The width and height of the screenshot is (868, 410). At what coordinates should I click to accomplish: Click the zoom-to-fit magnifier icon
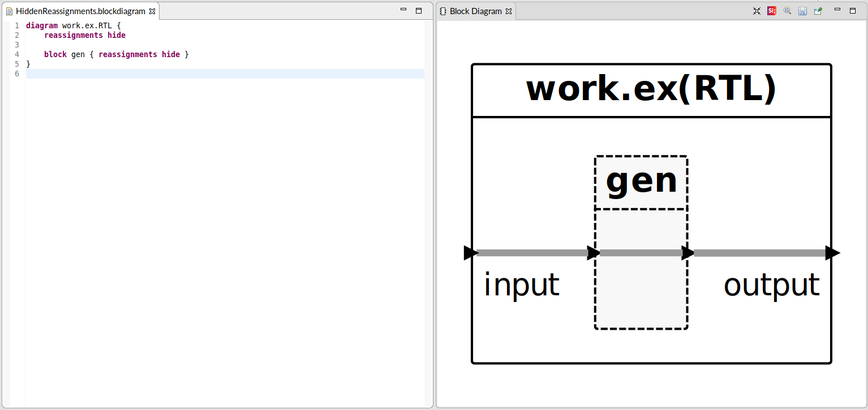[x=787, y=11]
